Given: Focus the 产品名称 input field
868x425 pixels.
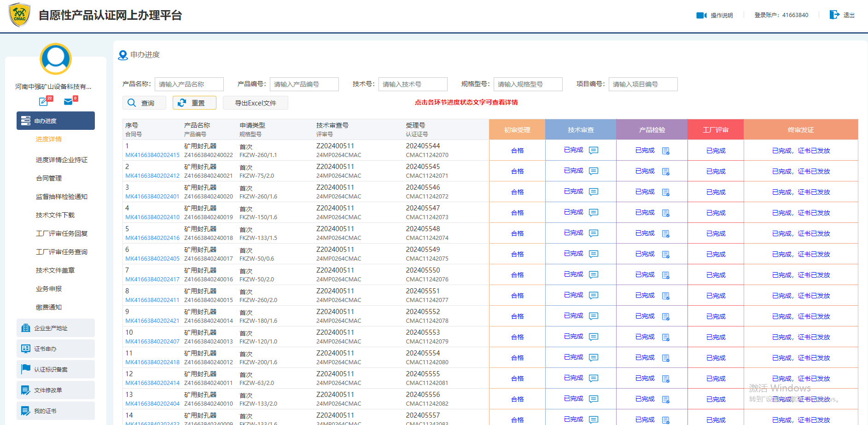Looking at the screenshot, I should 189,84.
